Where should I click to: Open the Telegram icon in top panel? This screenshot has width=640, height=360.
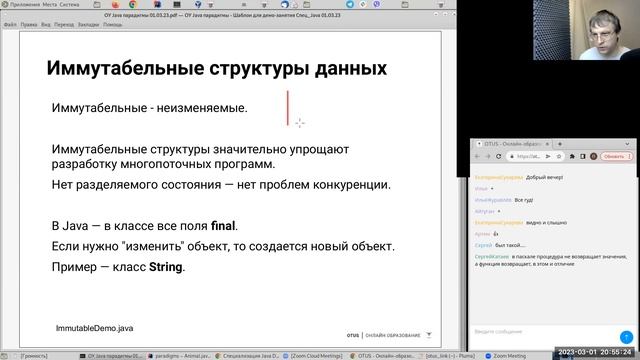click(350, 4)
